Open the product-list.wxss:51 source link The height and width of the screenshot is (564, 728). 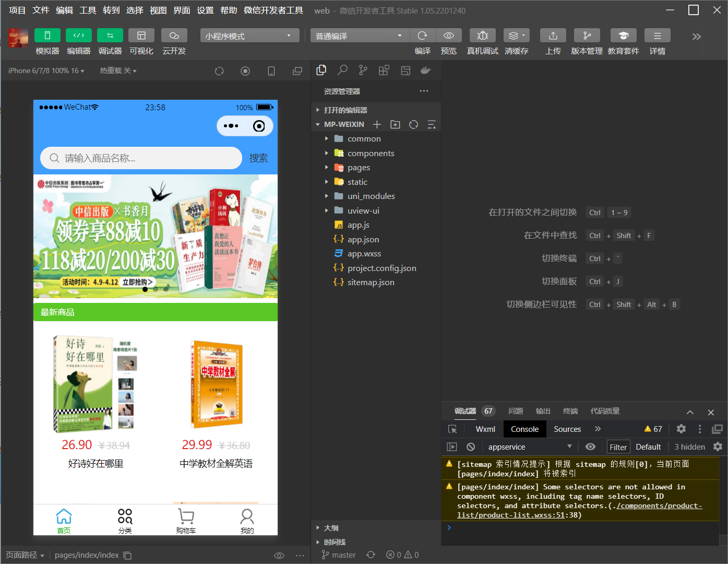[x=579, y=510]
